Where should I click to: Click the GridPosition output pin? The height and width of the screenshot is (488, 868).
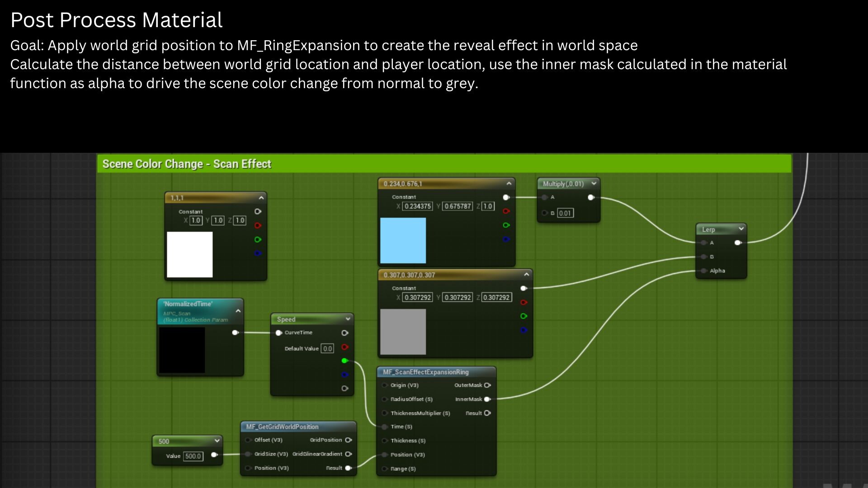(348, 440)
